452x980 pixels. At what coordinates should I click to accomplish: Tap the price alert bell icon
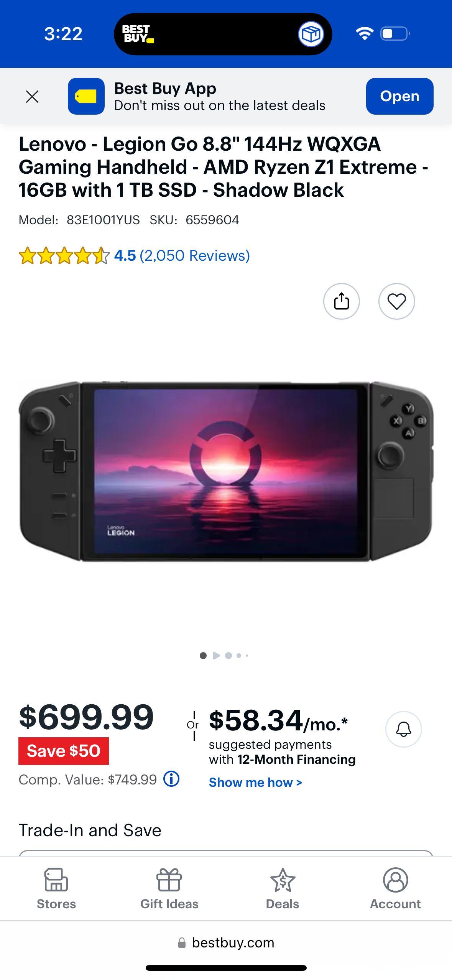pos(403,729)
